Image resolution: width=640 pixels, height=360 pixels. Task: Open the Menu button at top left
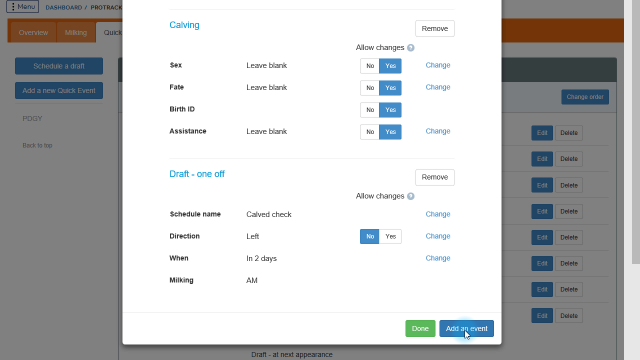pos(22,7)
